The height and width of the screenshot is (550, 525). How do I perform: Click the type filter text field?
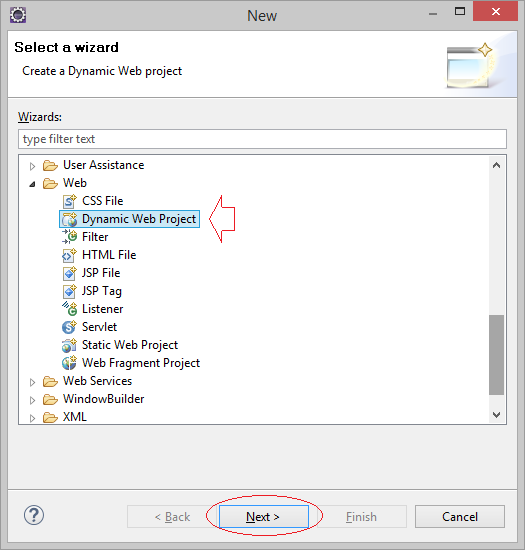pos(262,139)
